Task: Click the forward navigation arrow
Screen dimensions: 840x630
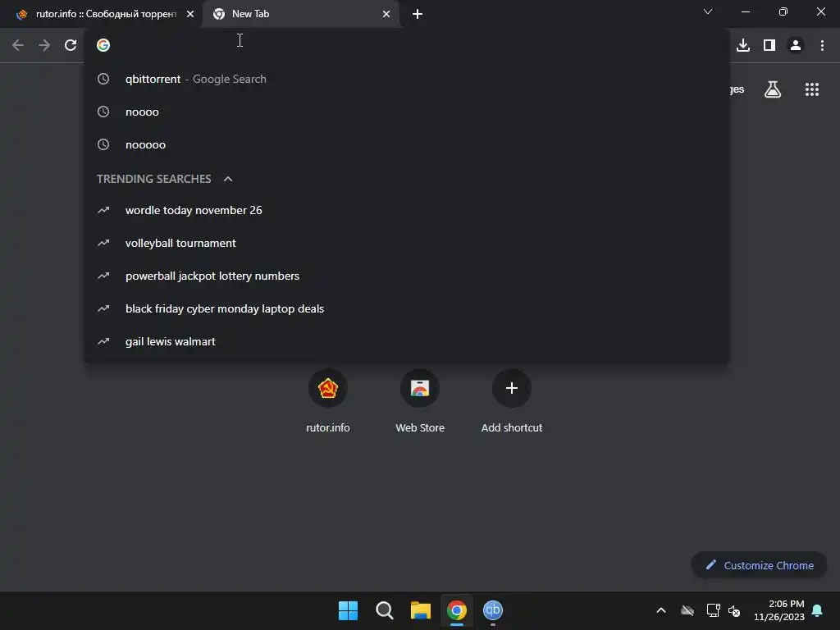Action: coord(44,45)
